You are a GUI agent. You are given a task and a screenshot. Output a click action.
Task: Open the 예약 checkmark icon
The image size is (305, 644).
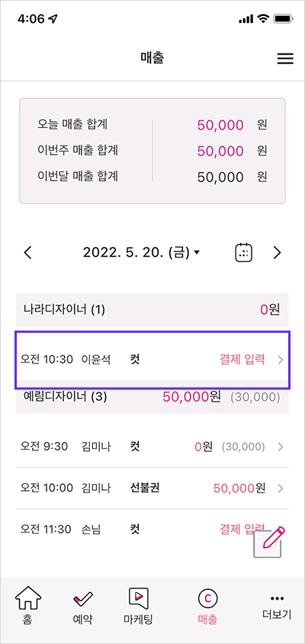point(82,600)
